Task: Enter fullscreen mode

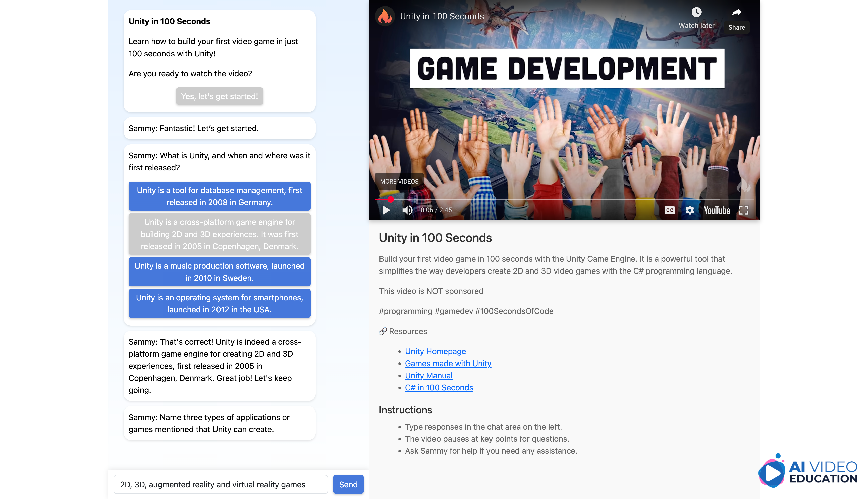Action: (744, 210)
